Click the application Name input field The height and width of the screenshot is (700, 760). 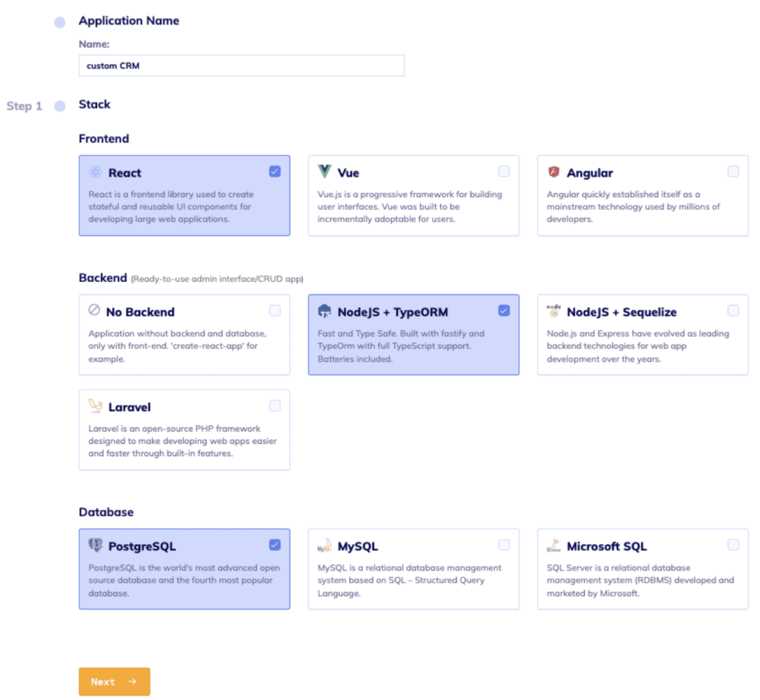point(241,65)
